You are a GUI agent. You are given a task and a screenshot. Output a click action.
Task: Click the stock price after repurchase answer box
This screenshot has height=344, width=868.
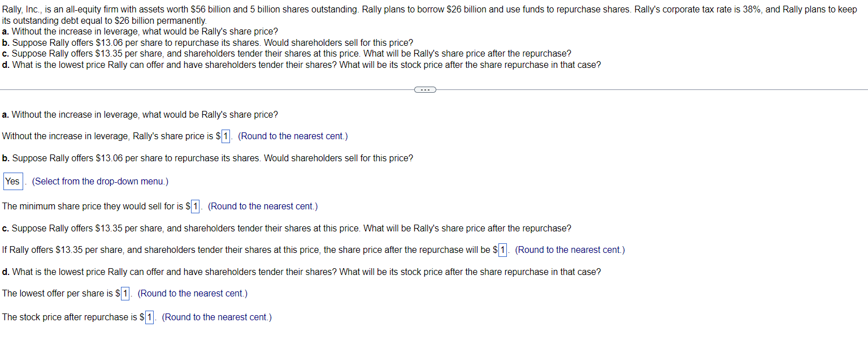(x=150, y=317)
